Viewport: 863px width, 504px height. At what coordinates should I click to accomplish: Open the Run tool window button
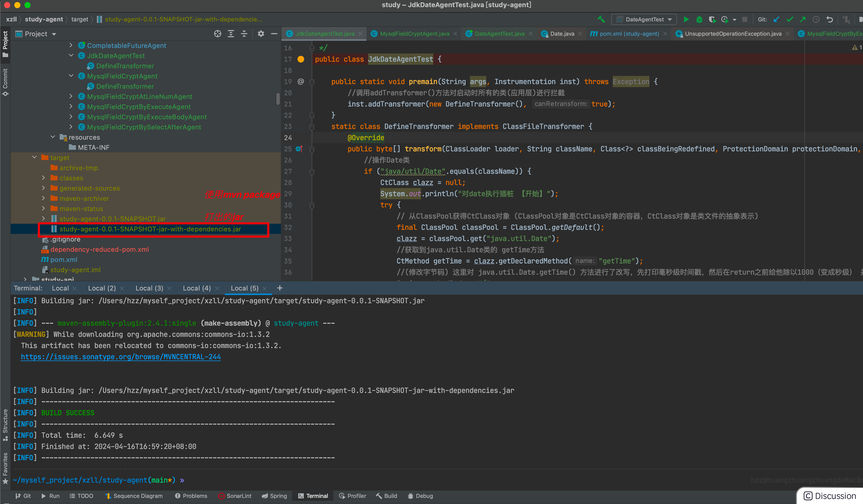pyautogui.click(x=50, y=496)
